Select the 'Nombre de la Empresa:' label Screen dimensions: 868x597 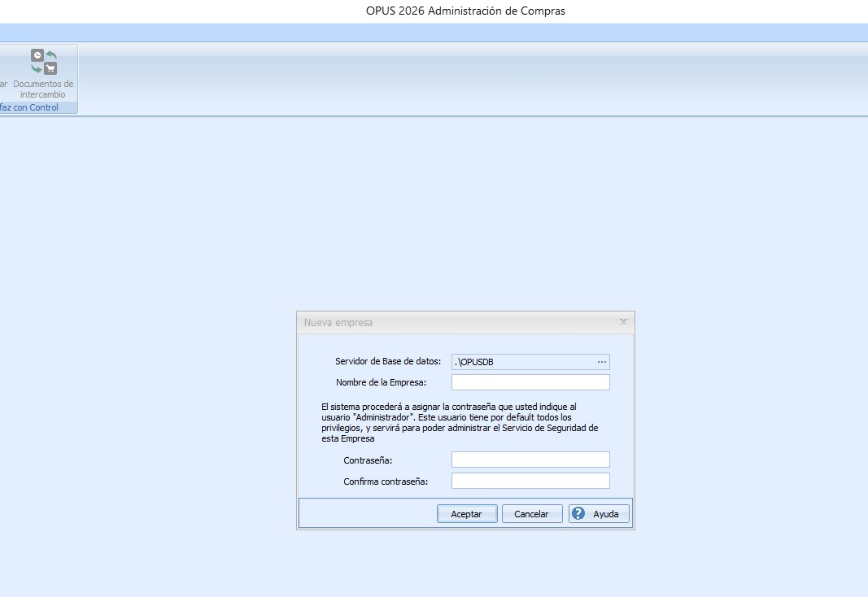[x=381, y=382]
